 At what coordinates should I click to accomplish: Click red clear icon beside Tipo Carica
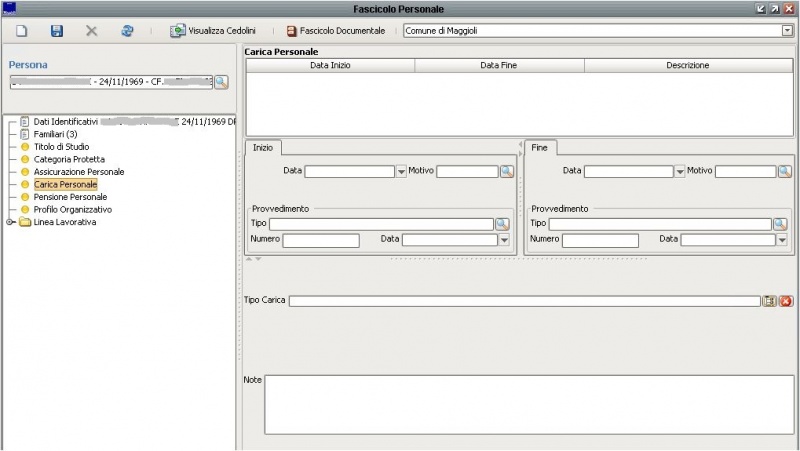coord(786,301)
